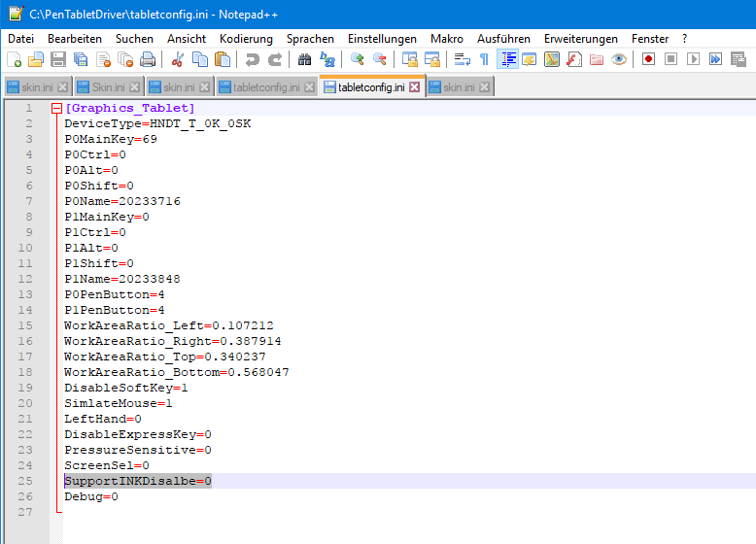Viewport: 756px width, 544px height.
Task: Click the Undo arrow icon
Action: coord(252,60)
